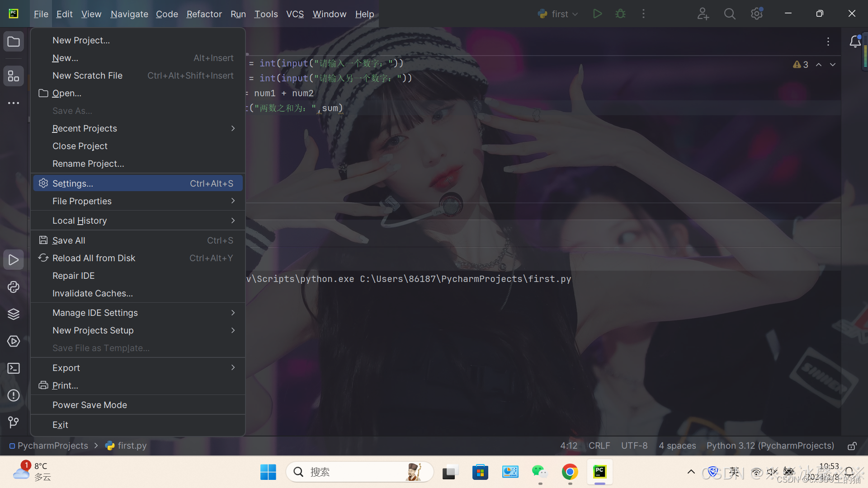Open the Python Packages layers icon
The height and width of the screenshot is (488, 868).
(x=14, y=314)
